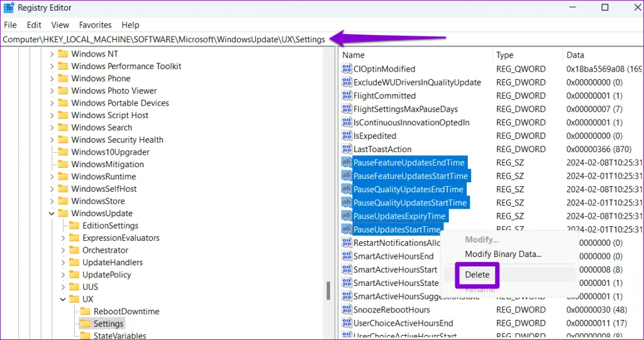Collapse the UX tree node

click(63, 300)
